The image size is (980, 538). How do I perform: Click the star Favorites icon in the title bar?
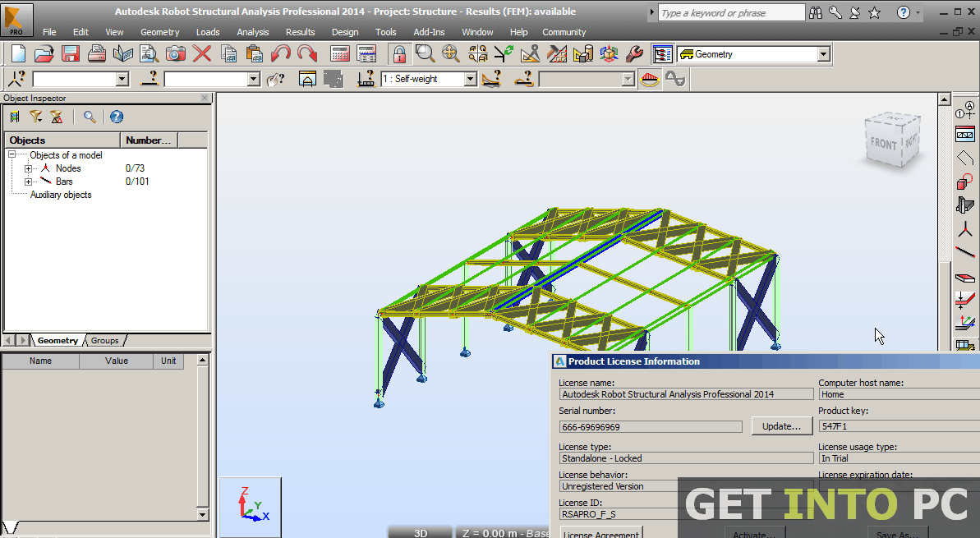click(x=874, y=12)
